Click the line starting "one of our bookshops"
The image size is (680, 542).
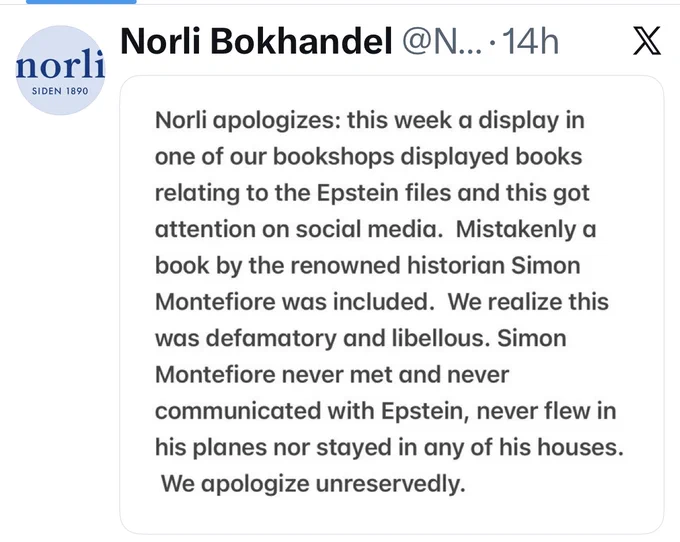[x=369, y=157]
